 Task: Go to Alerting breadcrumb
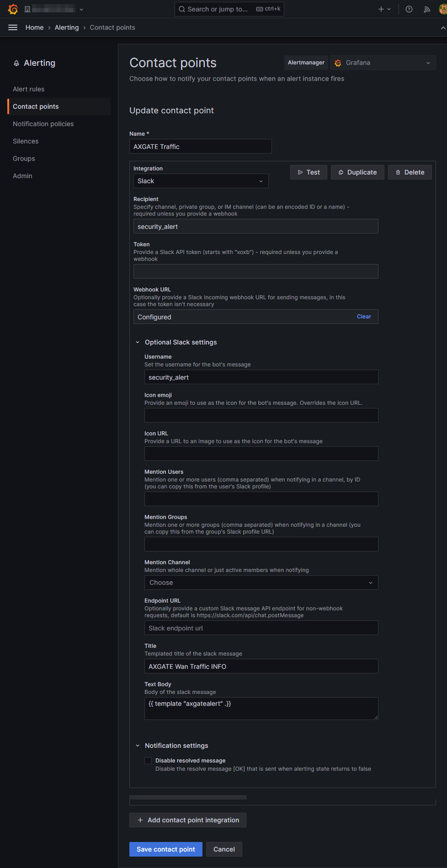67,27
